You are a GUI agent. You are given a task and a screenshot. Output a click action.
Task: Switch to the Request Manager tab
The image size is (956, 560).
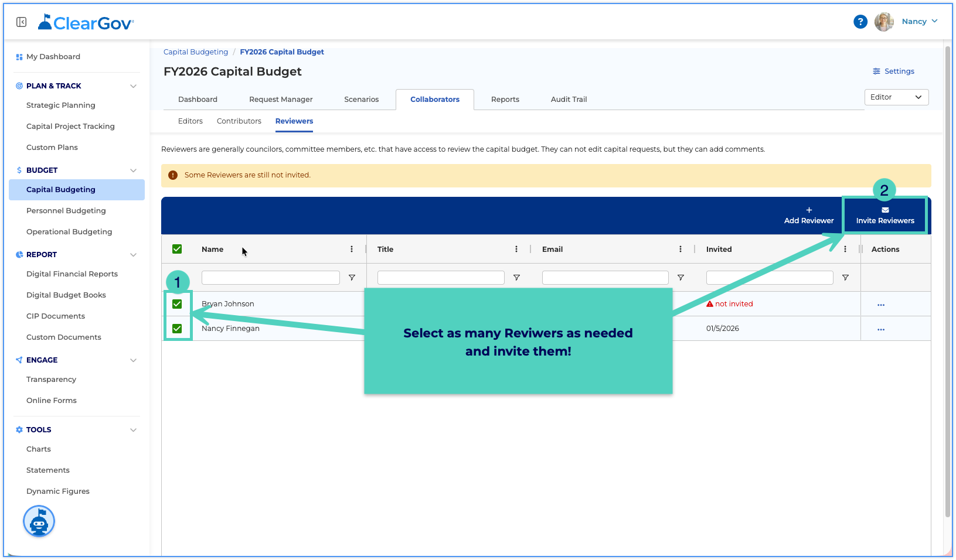click(281, 100)
